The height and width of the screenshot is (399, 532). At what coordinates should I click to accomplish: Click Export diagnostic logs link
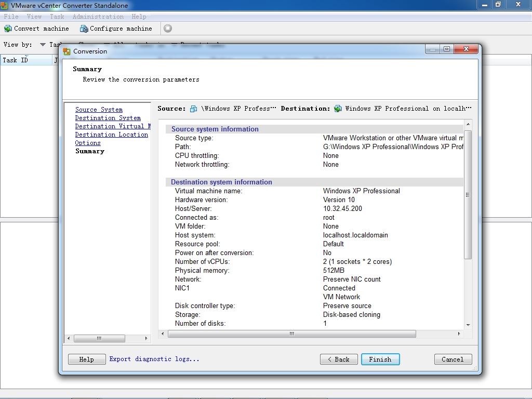[154, 359]
